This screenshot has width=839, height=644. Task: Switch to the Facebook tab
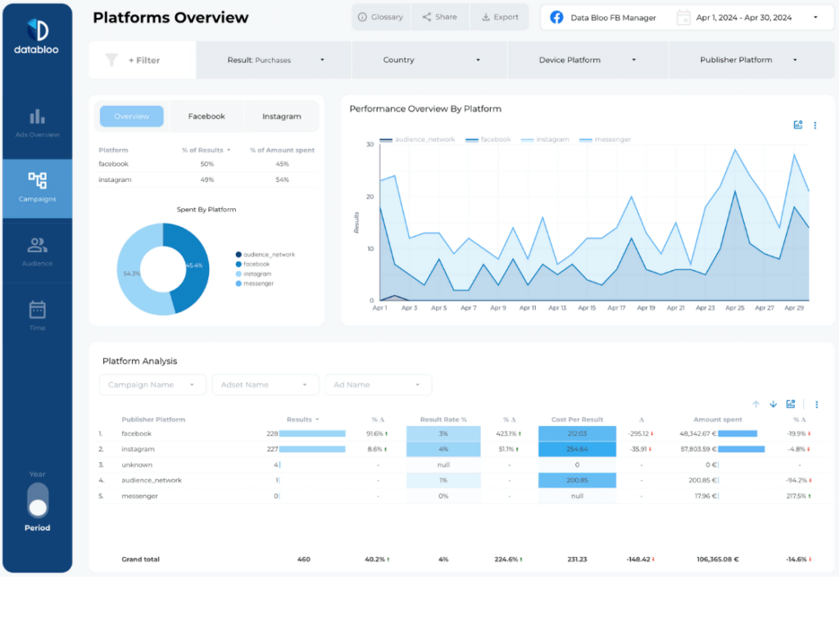click(x=206, y=116)
